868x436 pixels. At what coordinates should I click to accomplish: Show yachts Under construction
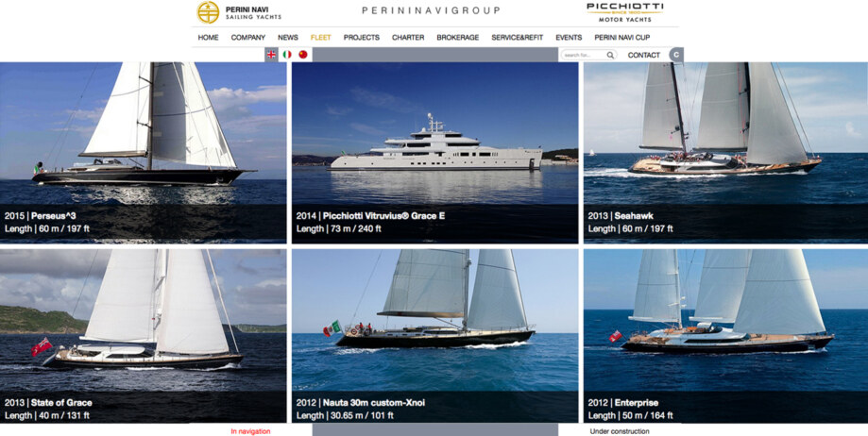(x=620, y=431)
